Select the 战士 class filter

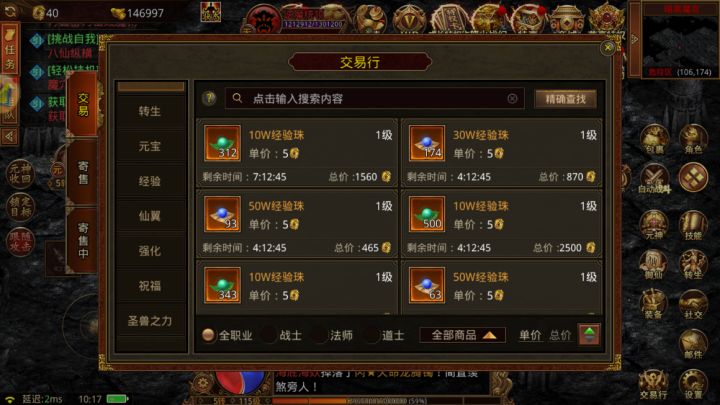pyautogui.click(x=282, y=335)
